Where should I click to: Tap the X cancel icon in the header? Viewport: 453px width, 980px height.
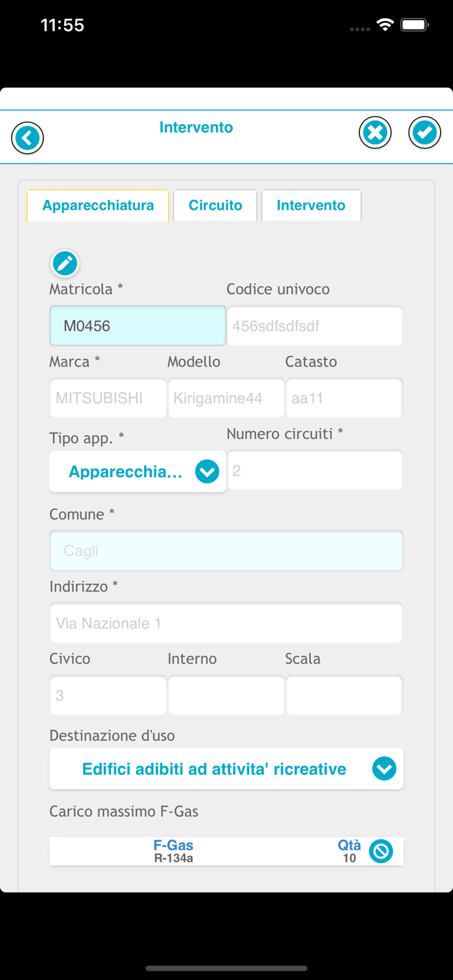(x=375, y=132)
